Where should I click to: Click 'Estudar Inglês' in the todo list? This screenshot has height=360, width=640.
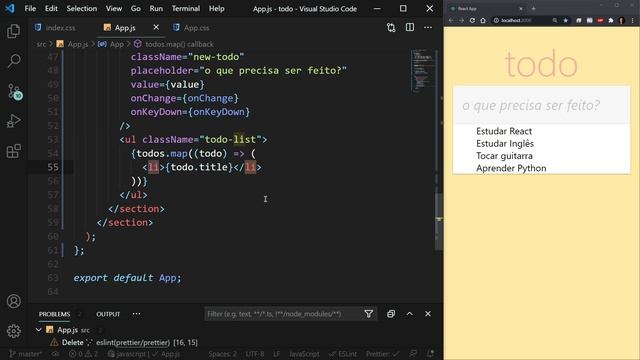pos(505,143)
